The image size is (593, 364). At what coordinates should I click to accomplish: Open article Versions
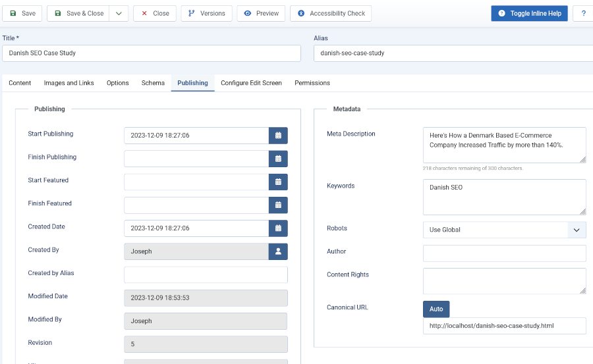(206, 13)
